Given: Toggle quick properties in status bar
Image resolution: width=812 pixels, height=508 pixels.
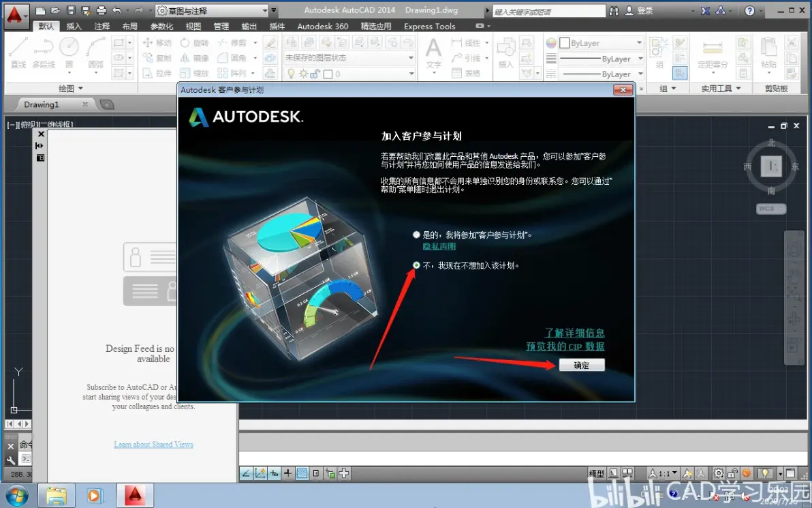Looking at the screenshot, I should (316, 473).
